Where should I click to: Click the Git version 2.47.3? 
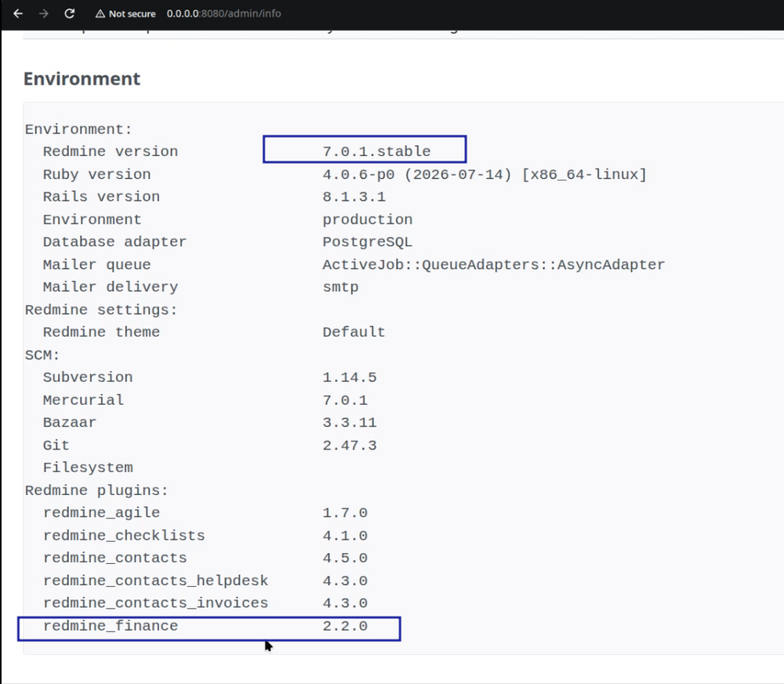350,446
